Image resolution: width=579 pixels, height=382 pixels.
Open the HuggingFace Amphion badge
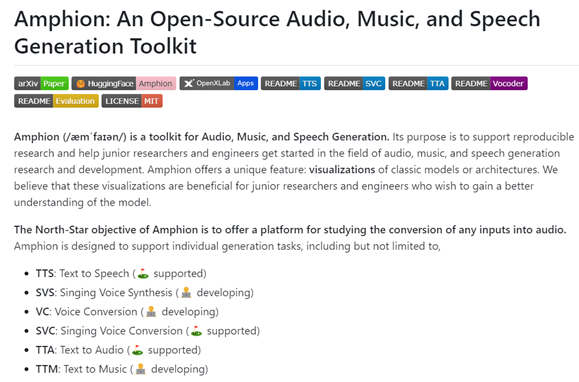[x=124, y=83]
